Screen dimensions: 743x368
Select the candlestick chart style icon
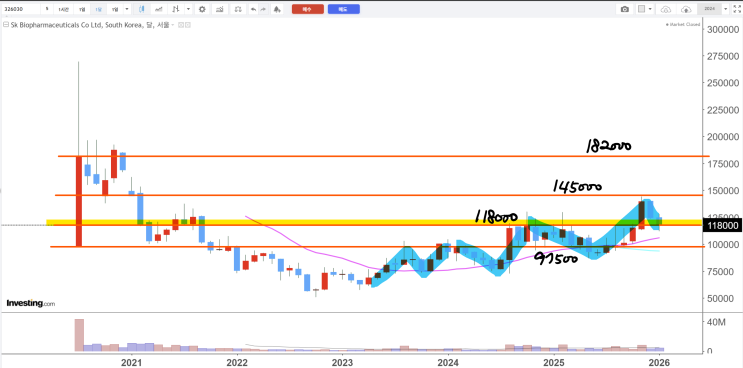pyautogui.click(x=142, y=9)
